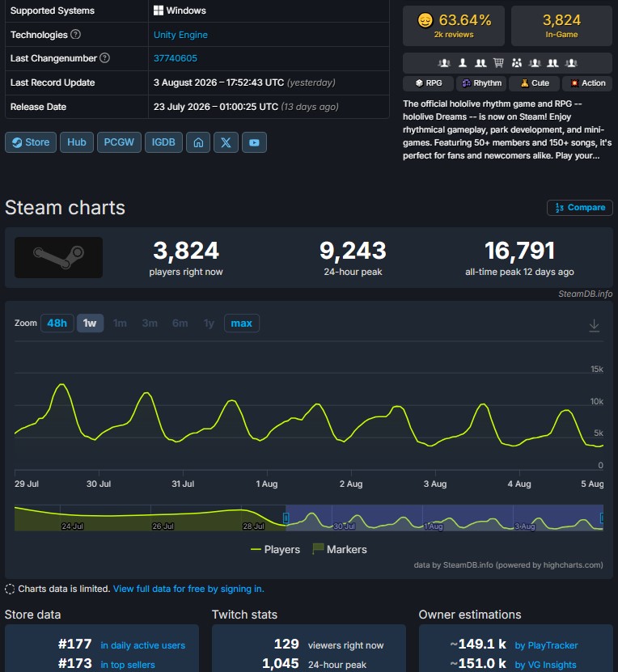Select the RPG tag
This screenshot has width=618, height=672.
click(x=428, y=83)
